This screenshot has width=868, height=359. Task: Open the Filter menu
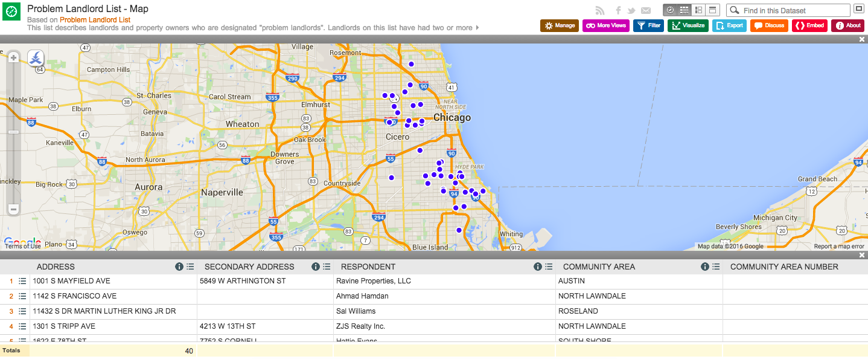648,25
